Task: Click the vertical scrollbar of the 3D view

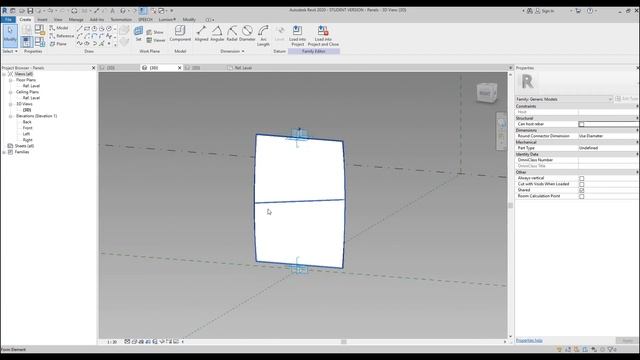Action: [510, 206]
